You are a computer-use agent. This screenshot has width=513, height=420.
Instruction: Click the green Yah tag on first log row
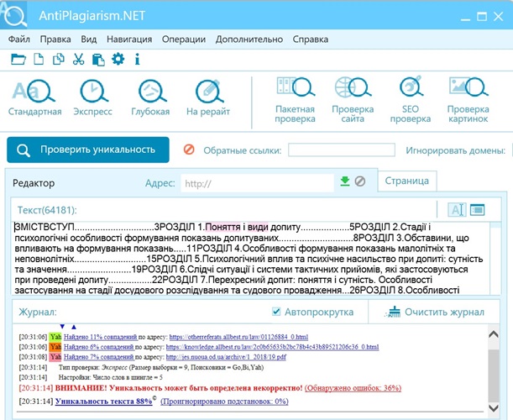pyautogui.click(x=55, y=337)
